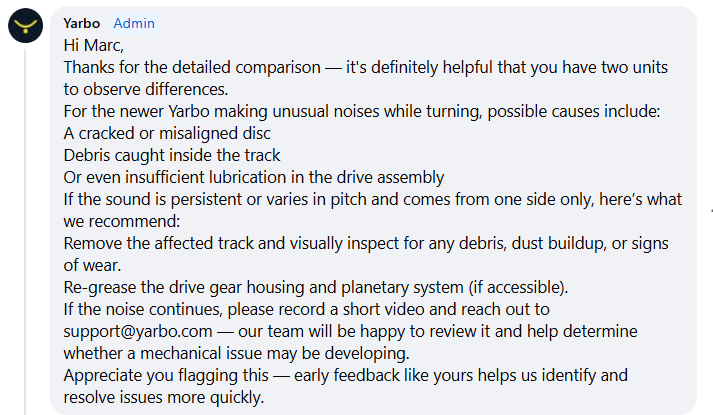Open the Yarbo author name link

81,23
